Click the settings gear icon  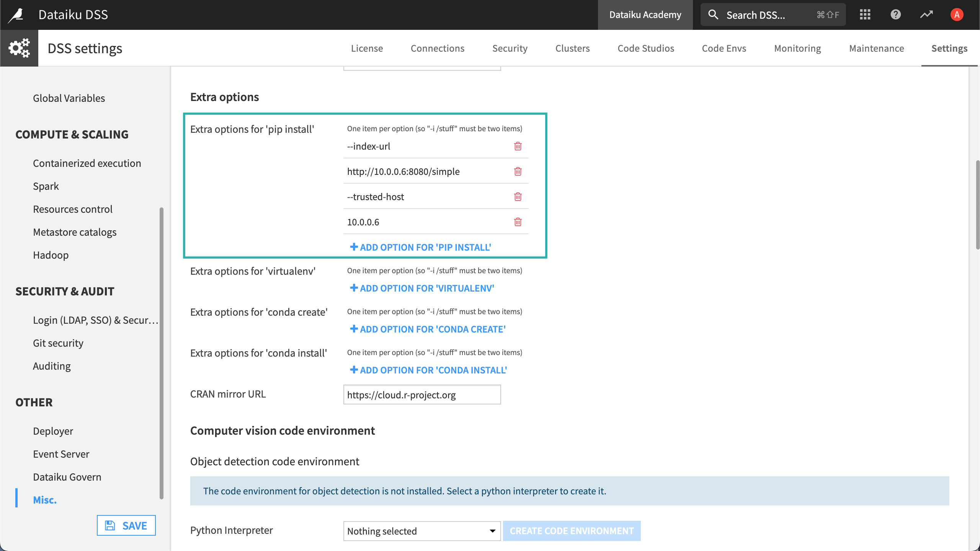click(x=18, y=47)
